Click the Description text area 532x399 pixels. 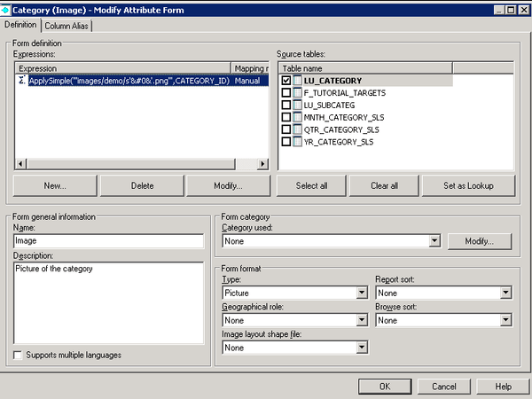tap(108, 302)
